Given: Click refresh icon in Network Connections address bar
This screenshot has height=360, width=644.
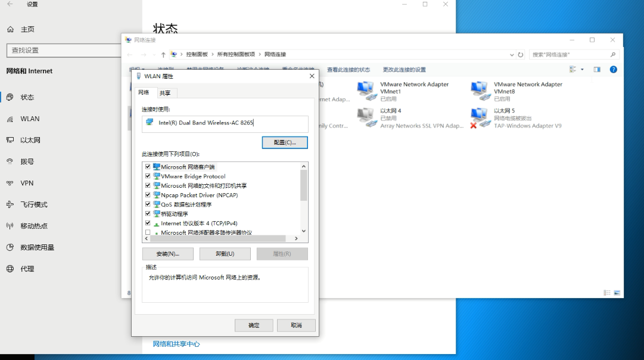Looking at the screenshot, I should (520, 55).
